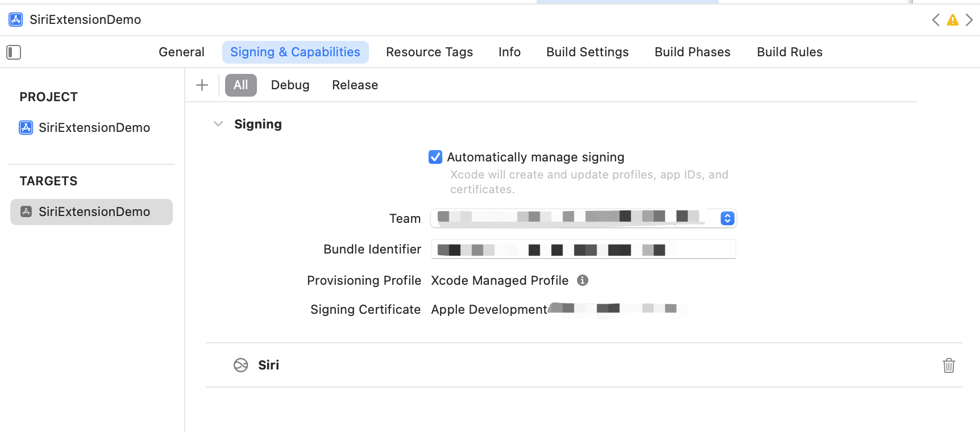Select the Signing & Capabilities tab
This screenshot has width=980, height=432.
coord(296,52)
